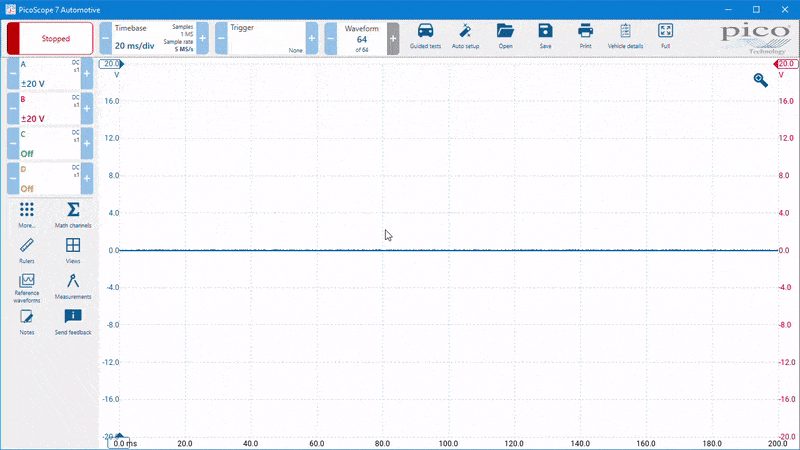Click the zoom magnifier on graph
This screenshot has height=450, width=800.
point(760,80)
